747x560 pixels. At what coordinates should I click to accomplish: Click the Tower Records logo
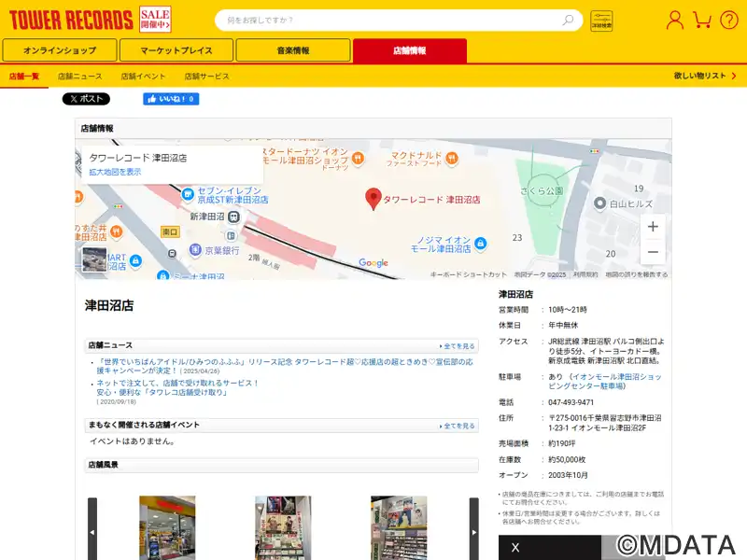(x=71, y=20)
